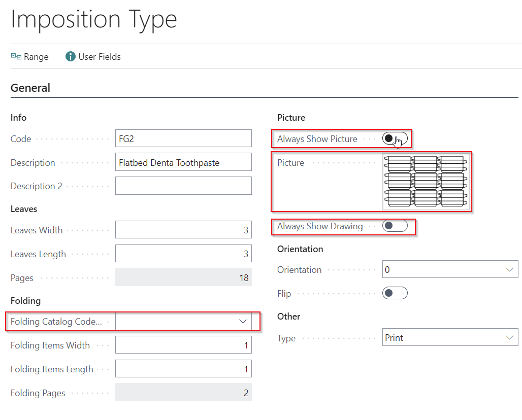
Task: Click the read-only Pages value field
Action: pyautogui.click(x=183, y=277)
